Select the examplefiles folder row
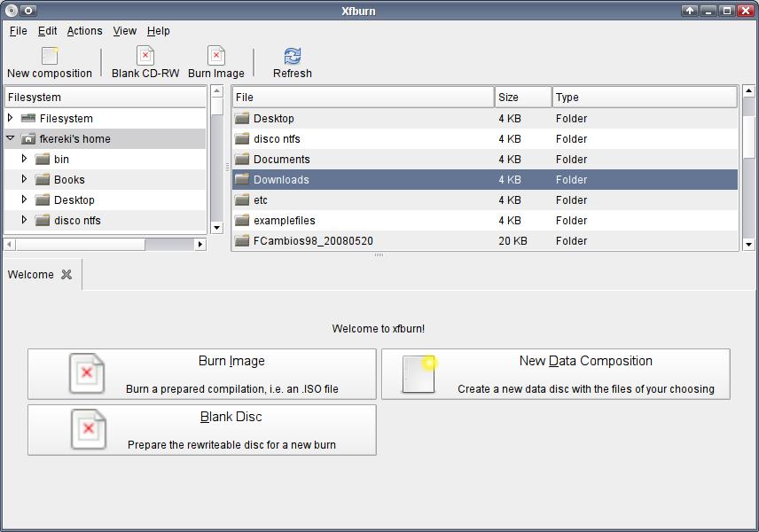Image resolution: width=759 pixels, height=532 pixels. (x=284, y=221)
